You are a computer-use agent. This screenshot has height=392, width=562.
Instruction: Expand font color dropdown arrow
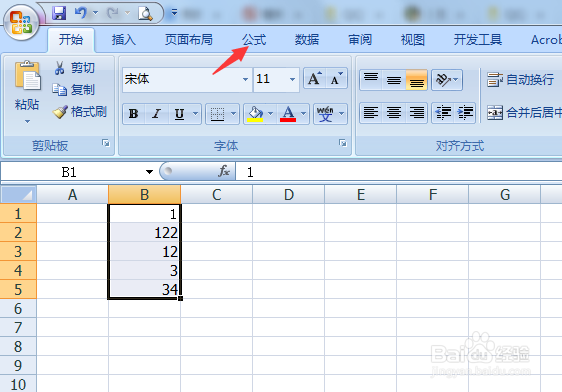point(303,114)
